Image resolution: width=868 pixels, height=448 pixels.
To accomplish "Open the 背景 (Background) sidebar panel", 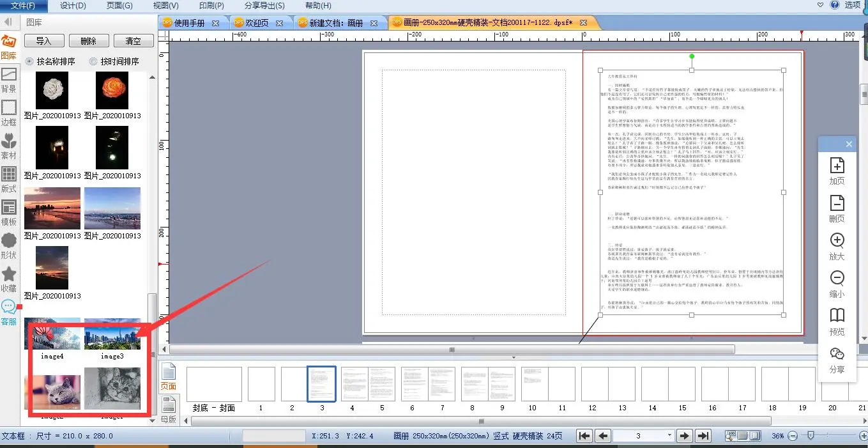I will [9, 80].
